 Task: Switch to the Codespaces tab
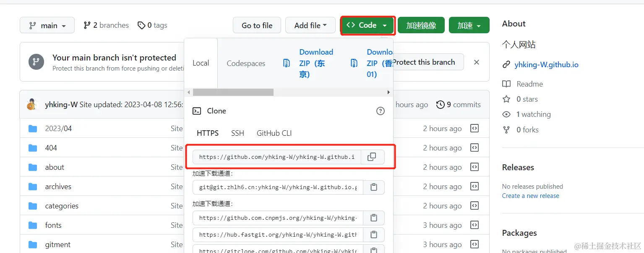pyautogui.click(x=246, y=63)
